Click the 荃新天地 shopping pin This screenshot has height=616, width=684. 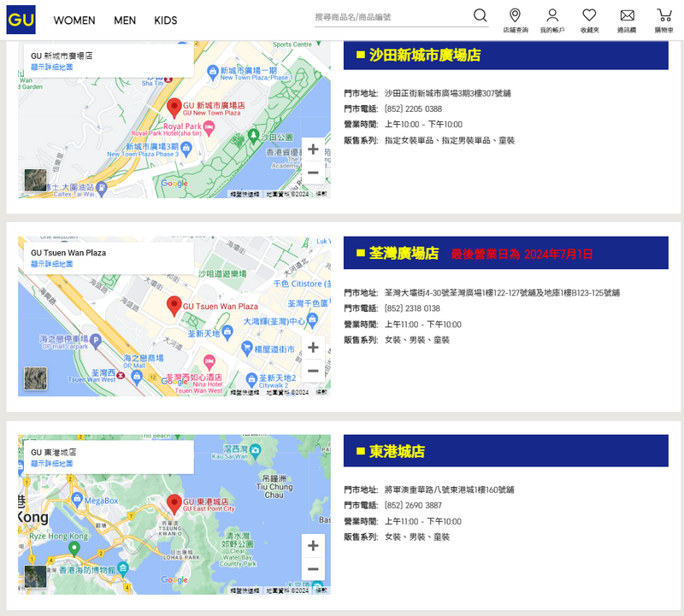[227, 332]
